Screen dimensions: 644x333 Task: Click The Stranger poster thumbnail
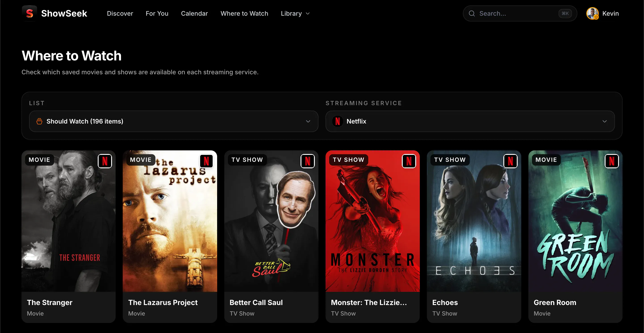point(68,221)
